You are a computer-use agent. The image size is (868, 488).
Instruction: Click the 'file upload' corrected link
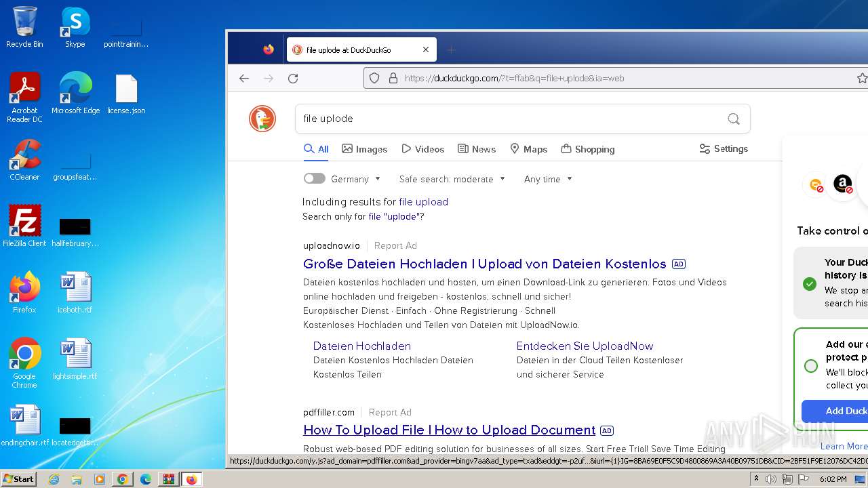pos(424,202)
